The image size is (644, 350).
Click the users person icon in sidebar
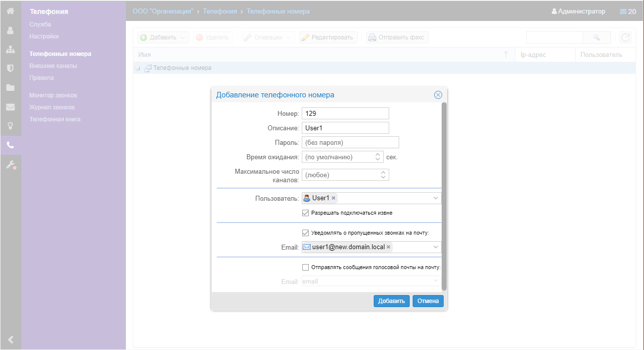pos(10,30)
